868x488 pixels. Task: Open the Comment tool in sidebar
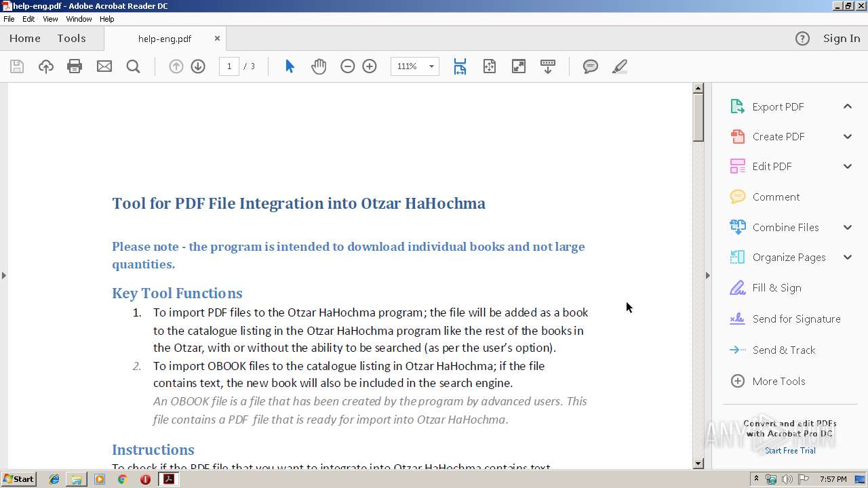(x=776, y=197)
